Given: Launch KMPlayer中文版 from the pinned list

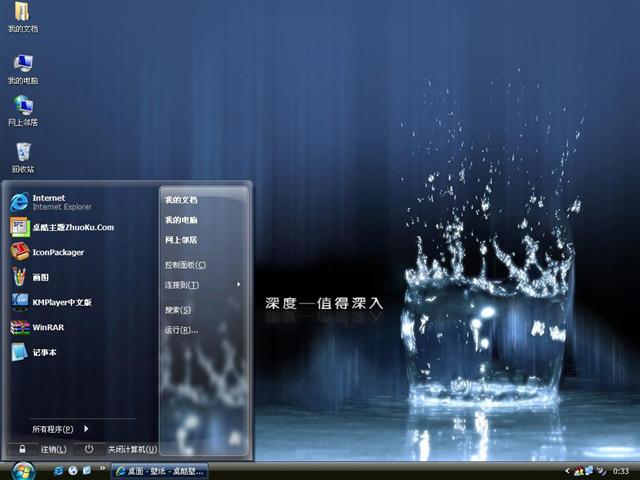Looking at the screenshot, I should tap(60, 302).
